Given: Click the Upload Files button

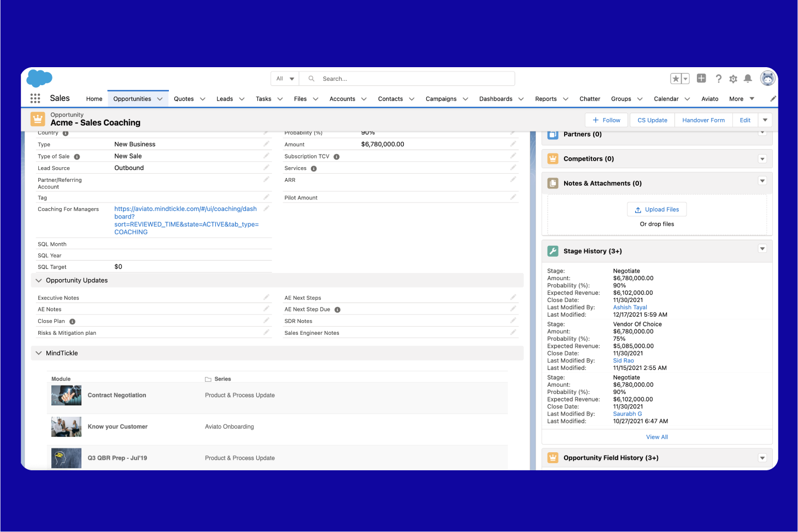Looking at the screenshot, I should pyautogui.click(x=656, y=210).
